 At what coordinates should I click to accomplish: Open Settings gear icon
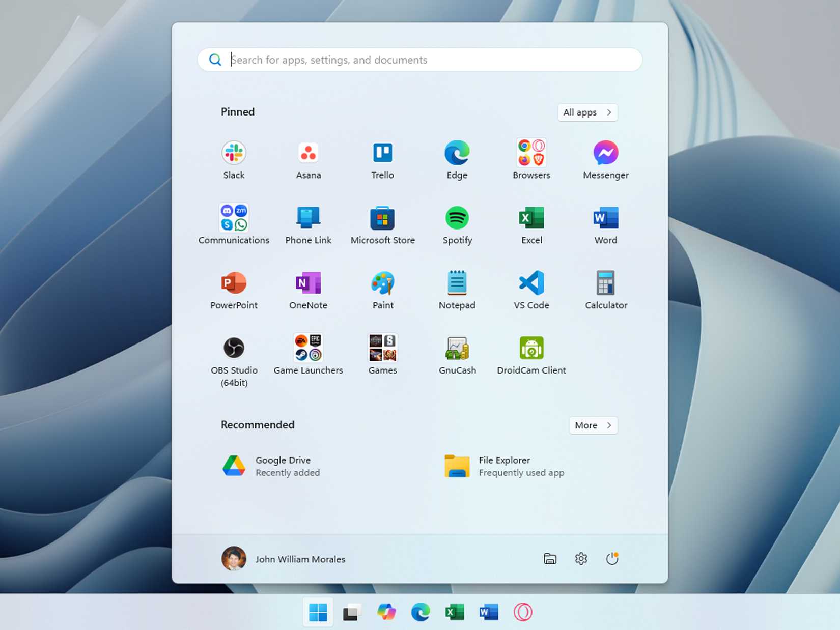click(x=581, y=559)
